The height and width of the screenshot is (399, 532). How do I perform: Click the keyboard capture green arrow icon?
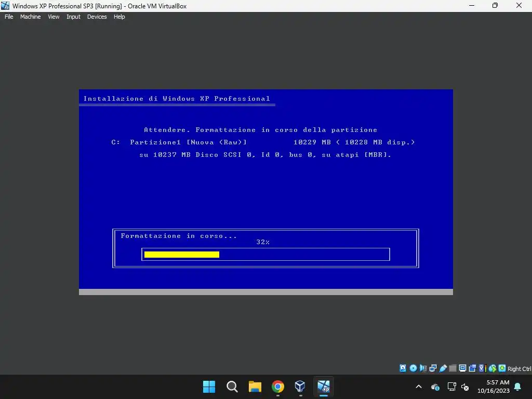coord(502,368)
